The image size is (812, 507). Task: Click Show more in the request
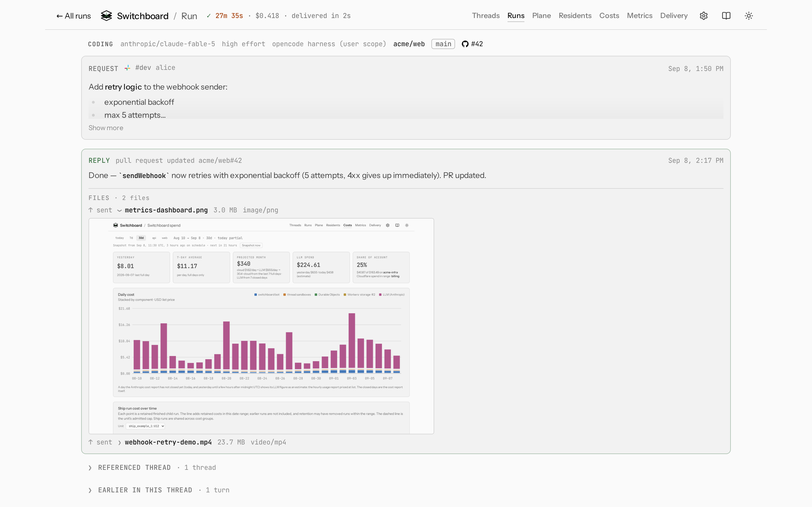[106, 128]
